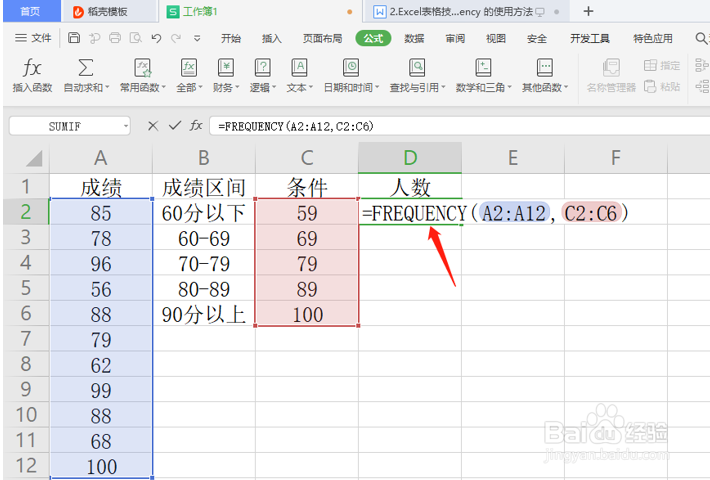Viewport: 710px width, 480px height.
Task: Click the Print icon in quick toolbar
Action: coord(115,38)
